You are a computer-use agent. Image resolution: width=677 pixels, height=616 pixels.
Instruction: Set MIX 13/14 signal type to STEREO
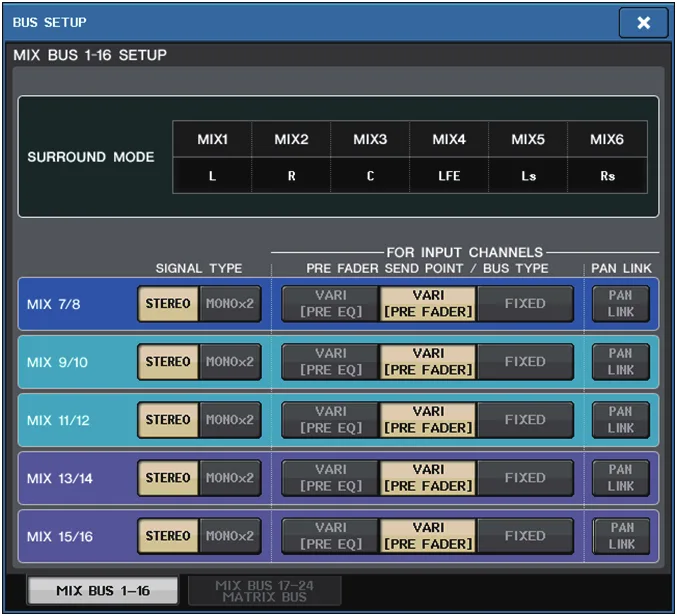tap(168, 478)
